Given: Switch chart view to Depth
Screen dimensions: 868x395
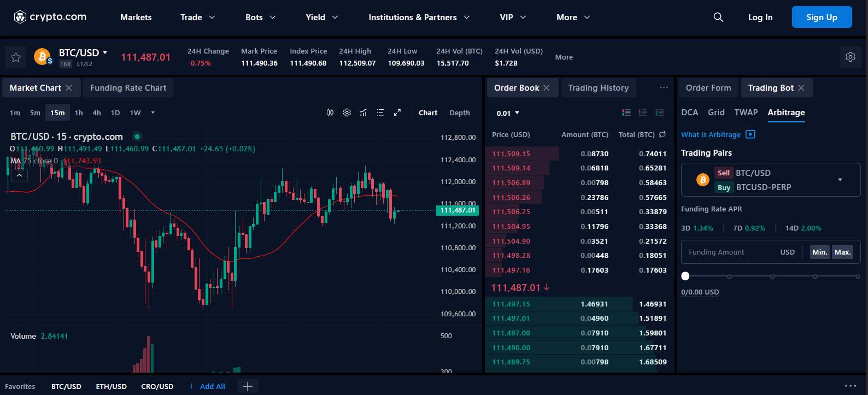Looking at the screenshot, I should click(x=459, y=113).
